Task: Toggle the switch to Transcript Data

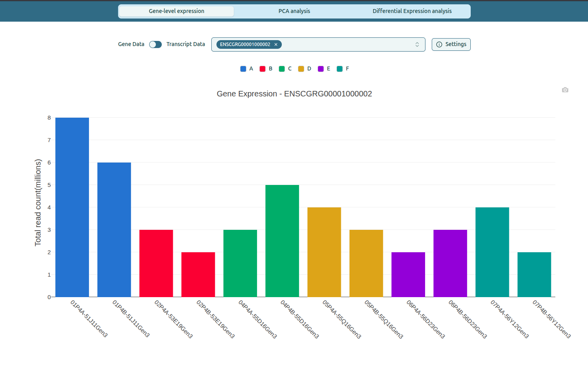Action: (155, 44)
